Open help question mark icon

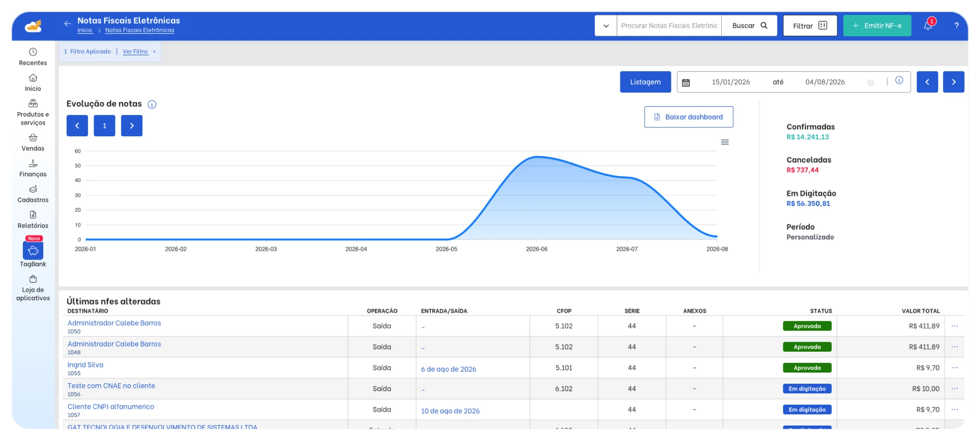[x=956, y=26]
